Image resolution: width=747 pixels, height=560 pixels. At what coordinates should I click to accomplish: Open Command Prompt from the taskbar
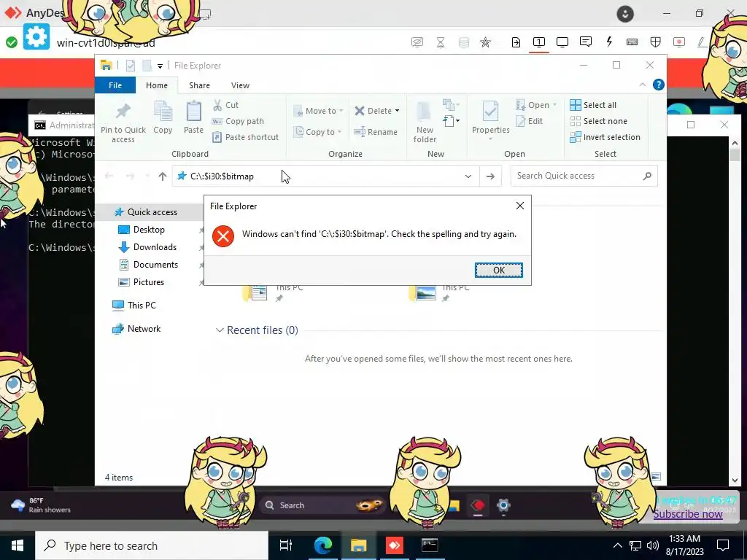tap(430, 545)
